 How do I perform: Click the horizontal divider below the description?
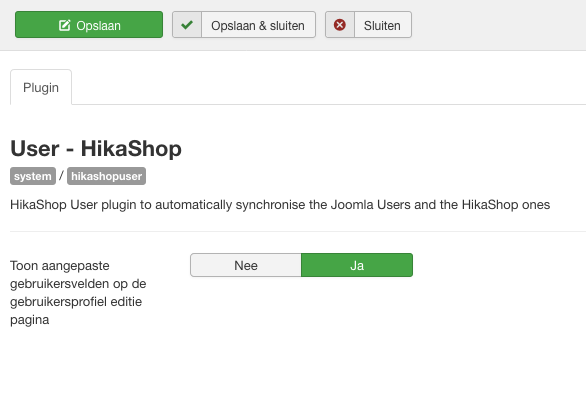pos(298,231)
